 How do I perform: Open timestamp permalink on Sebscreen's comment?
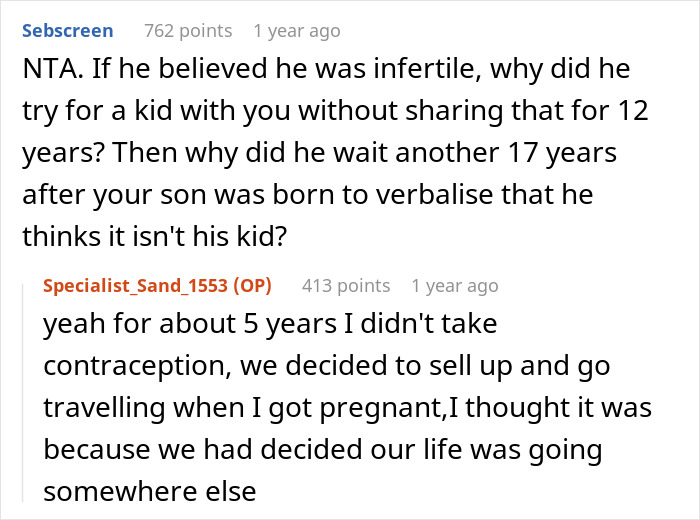tap(297, 30)
